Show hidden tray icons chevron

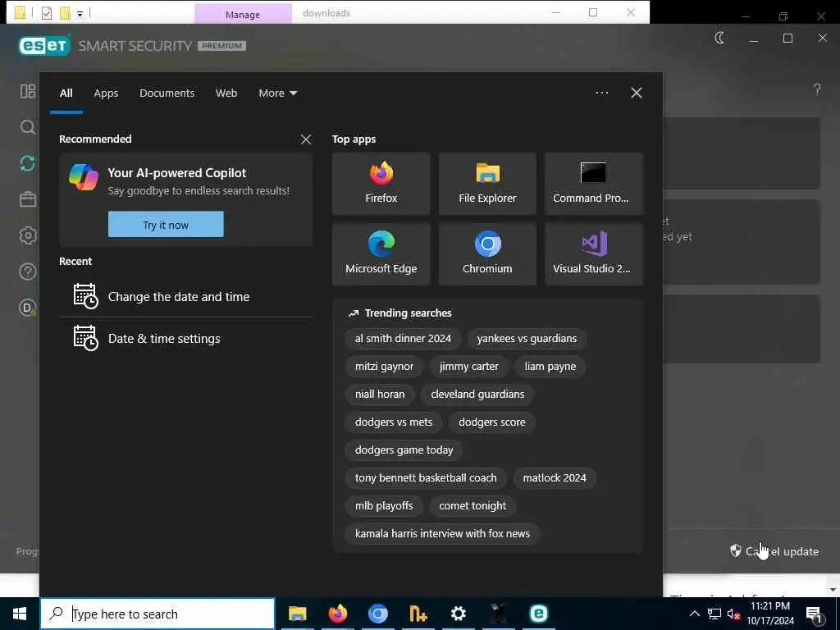pyautogui.click(x=694, y=614)
